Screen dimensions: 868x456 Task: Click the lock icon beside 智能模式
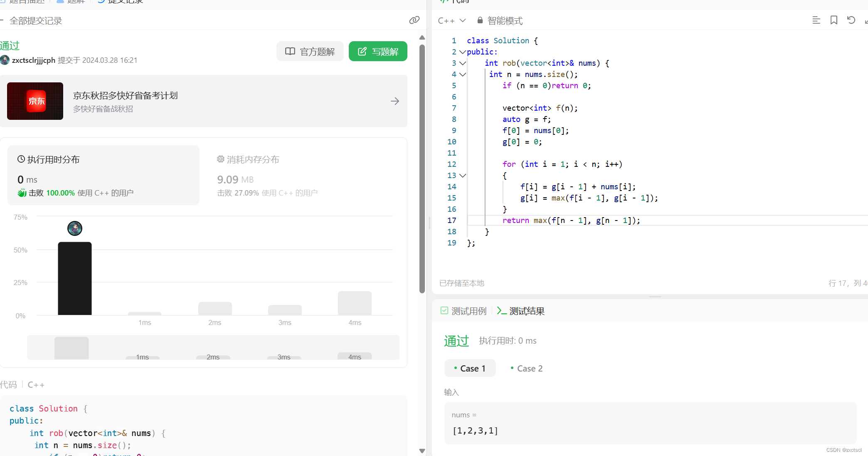pos(480,20)
